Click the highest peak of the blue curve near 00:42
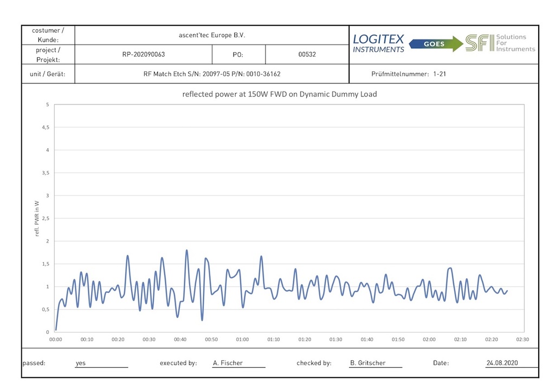555x392 pixels. pos(187,251)
